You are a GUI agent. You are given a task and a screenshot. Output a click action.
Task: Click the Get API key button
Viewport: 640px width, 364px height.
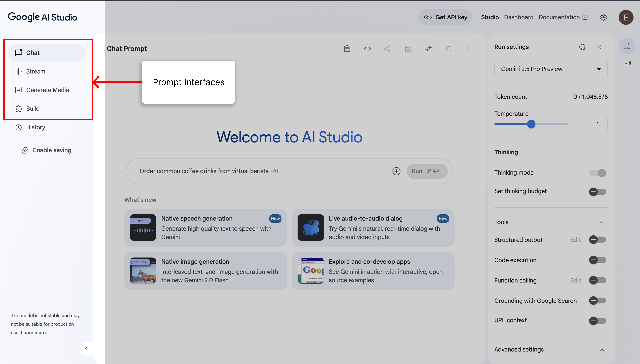(x=445, y=17)
